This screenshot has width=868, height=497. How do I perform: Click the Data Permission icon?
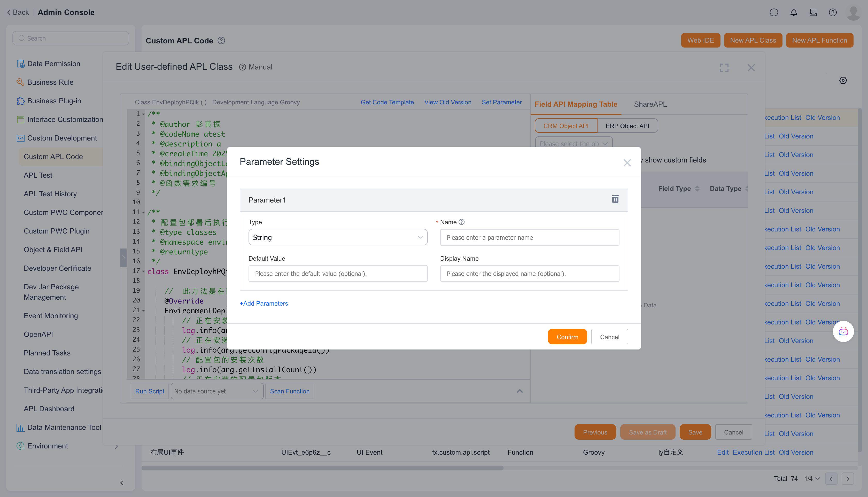(x=20, y=64)
